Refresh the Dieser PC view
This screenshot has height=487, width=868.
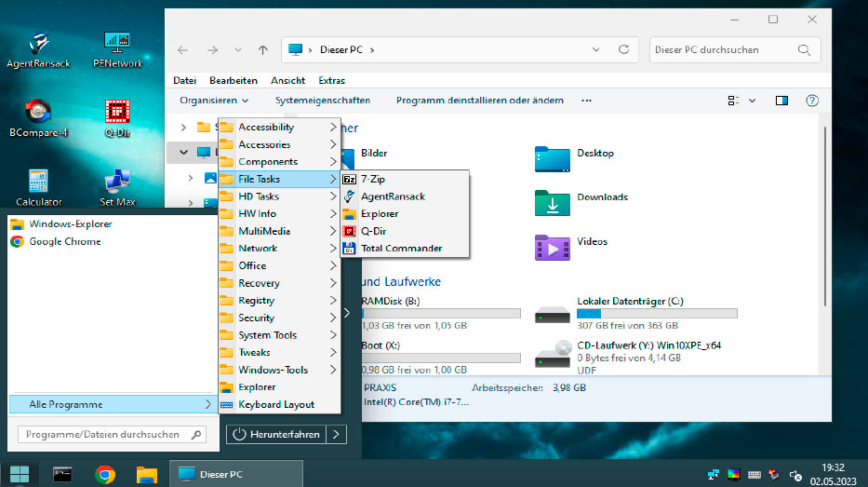(x=624, y=49)
